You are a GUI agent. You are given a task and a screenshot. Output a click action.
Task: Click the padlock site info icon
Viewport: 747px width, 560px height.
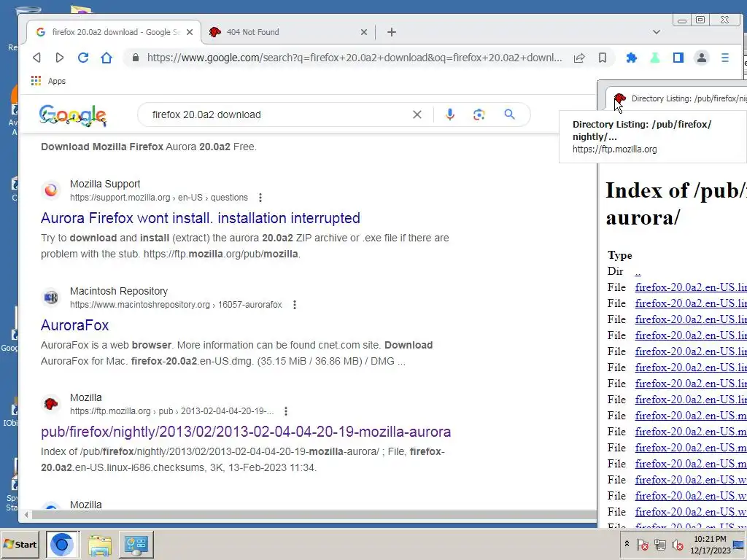[136, 58]
